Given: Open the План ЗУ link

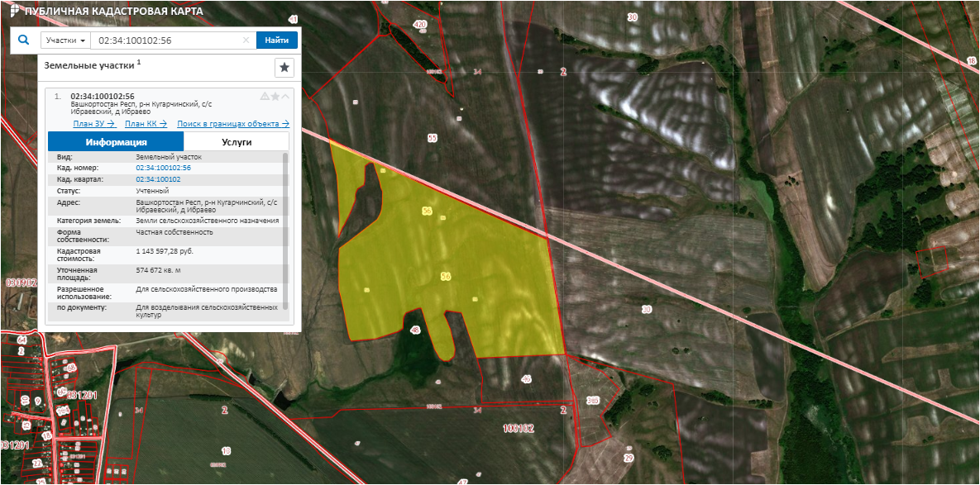Looking at the screenshot, I should 93,124.
